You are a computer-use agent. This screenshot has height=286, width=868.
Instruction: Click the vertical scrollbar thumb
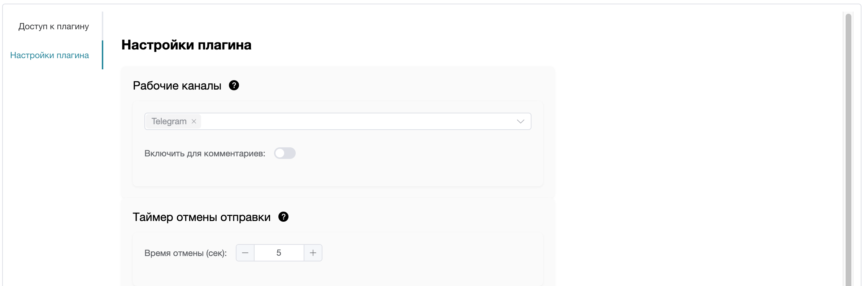848,150
